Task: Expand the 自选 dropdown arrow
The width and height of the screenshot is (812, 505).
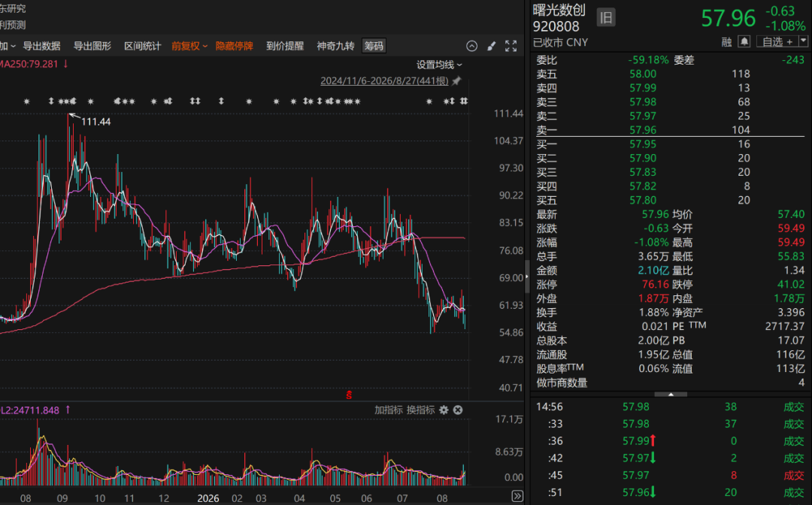Action: [803, 41]
